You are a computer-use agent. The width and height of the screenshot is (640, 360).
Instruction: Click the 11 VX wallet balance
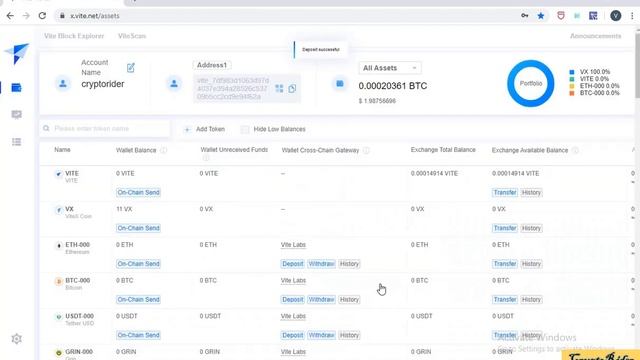click(x=124, y=209)
